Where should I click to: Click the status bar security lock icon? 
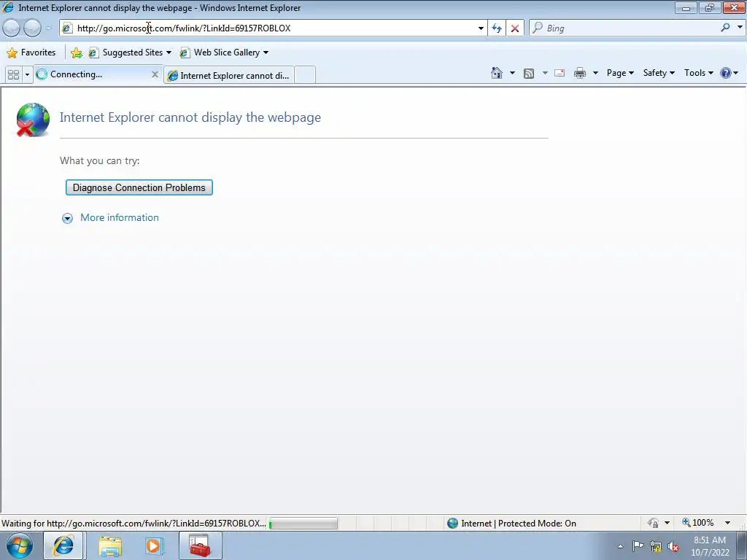coord(654,523)
